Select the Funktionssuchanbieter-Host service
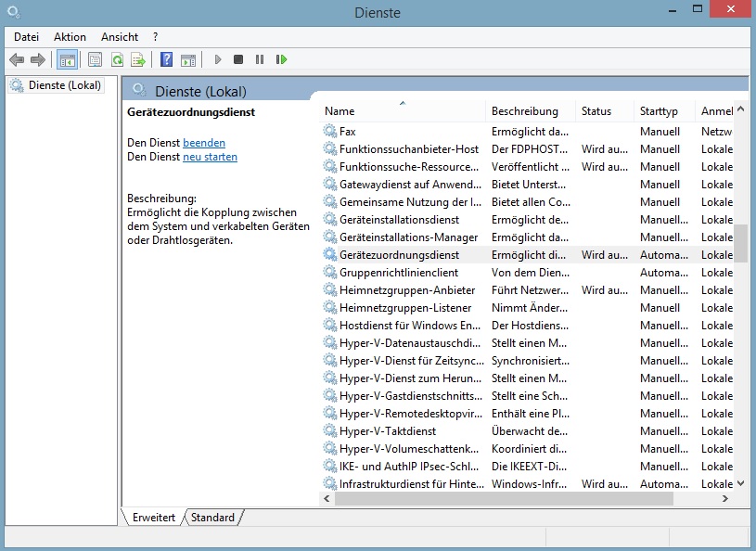This screenshot has height=551, width=756. click(x=409, y=149)
